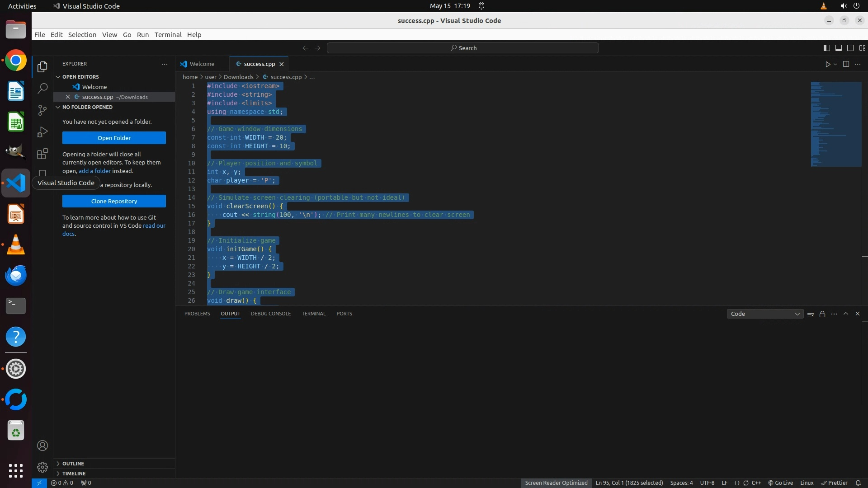The width and height of the screenshot is (868, 488).
Task: Click the Open Folder button
Action: pos(114,138)
